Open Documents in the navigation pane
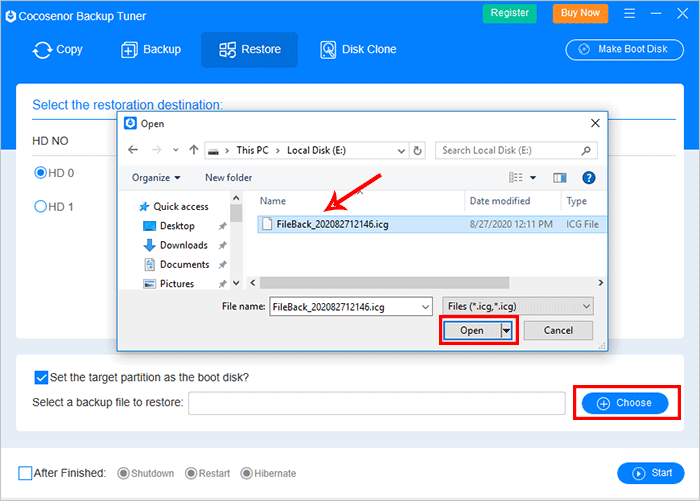The height and width of the screenshot is (501, 700). click(x=176, y=264)
